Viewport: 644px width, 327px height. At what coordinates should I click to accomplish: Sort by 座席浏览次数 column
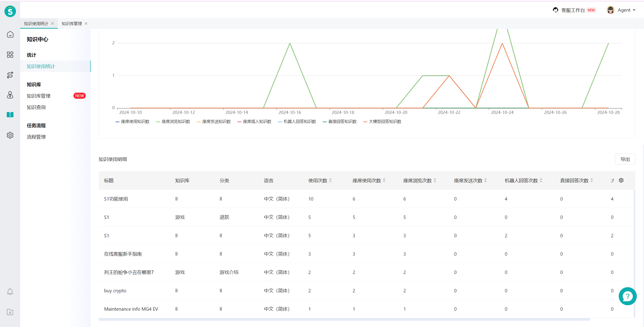(435, 180)
